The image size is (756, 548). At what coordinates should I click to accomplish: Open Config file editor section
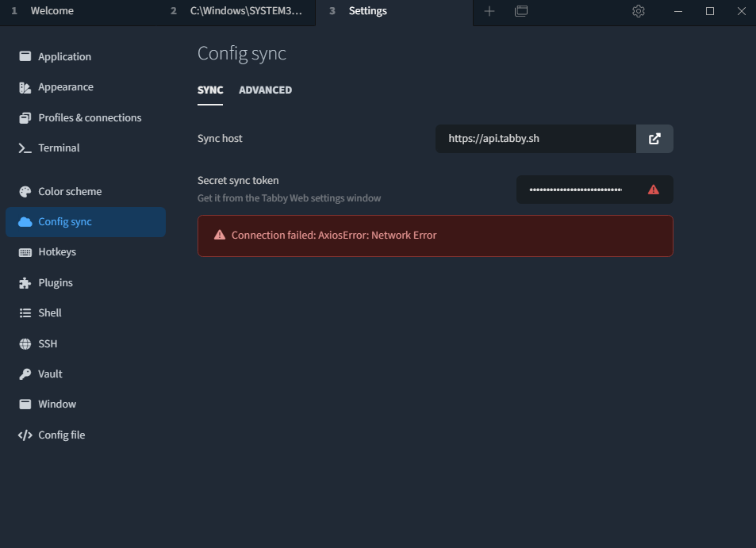pyautogui.click(x=86, y=435)
